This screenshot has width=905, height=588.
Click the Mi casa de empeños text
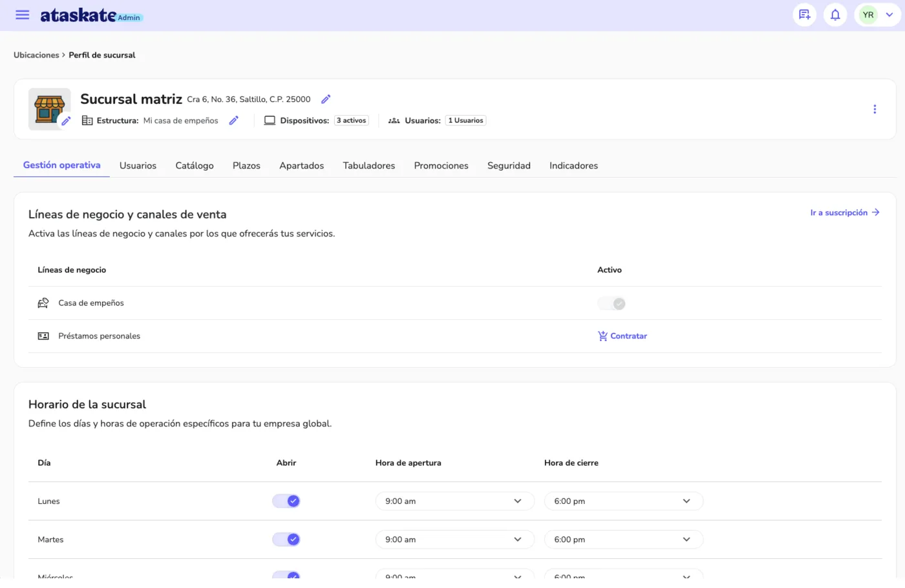181,121
